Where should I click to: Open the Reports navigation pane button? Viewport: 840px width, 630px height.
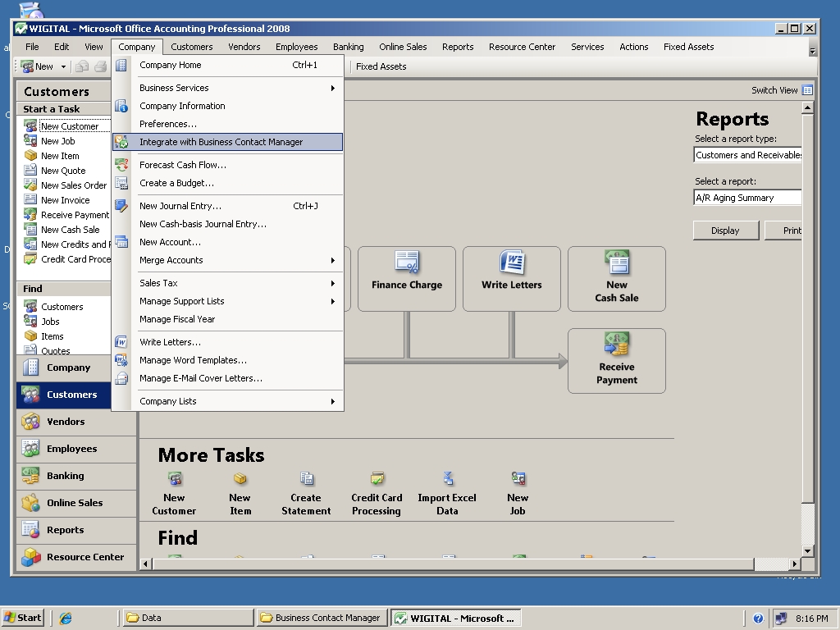tap(76, 530)
